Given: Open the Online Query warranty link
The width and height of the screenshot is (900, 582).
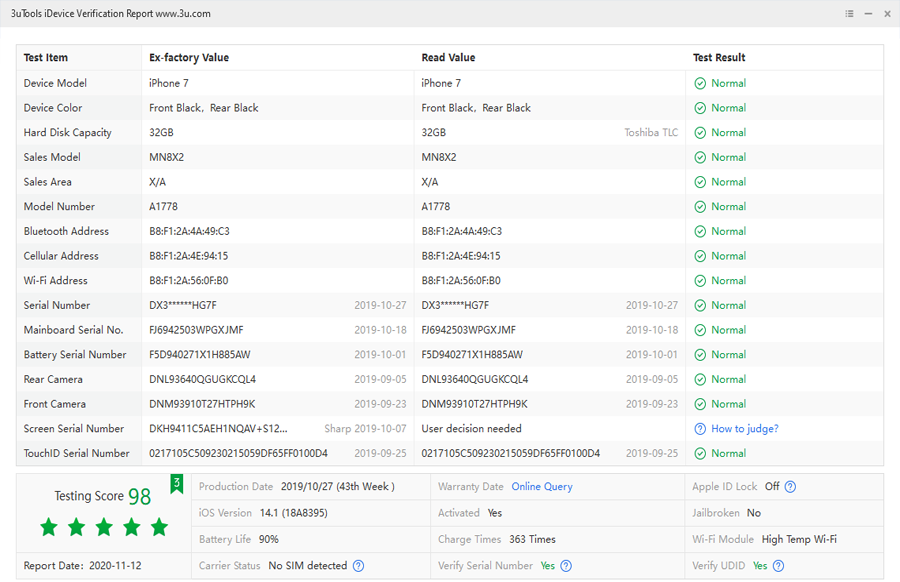Looking at the screenshot, I should 542,487.
